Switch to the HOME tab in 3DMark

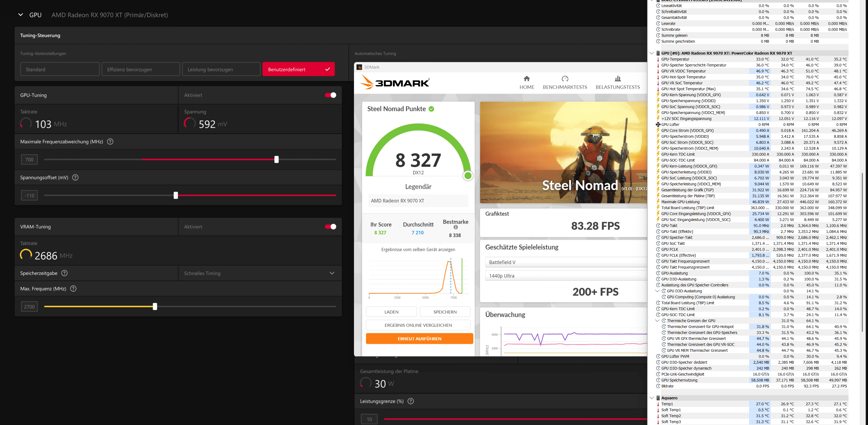[x=527, y=82]
